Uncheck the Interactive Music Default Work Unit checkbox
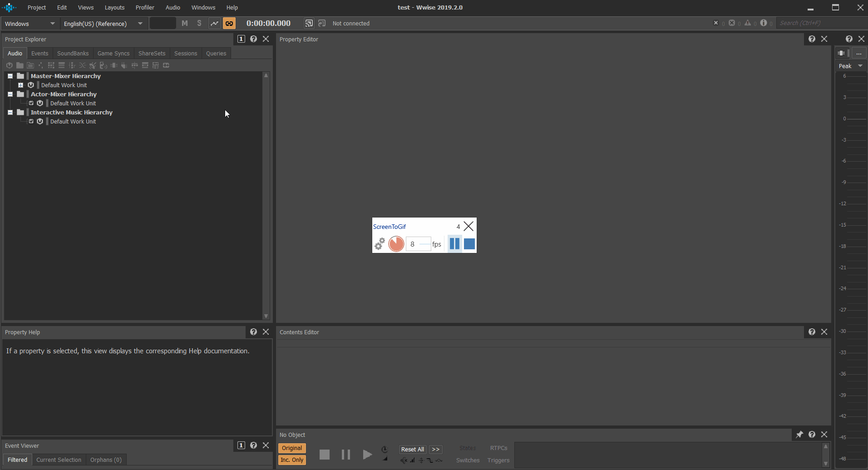This screenshot has height=470, width=868. [31, 121]
